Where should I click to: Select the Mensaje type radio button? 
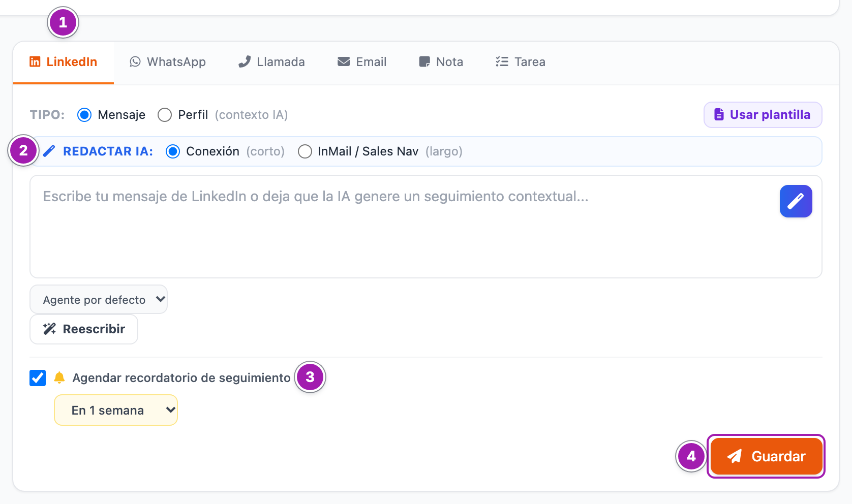(84, 115)
